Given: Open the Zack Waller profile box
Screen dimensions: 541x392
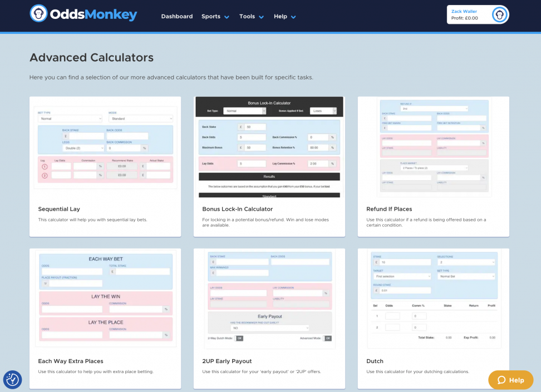Looking at the screenshot, I should (478, 14).
